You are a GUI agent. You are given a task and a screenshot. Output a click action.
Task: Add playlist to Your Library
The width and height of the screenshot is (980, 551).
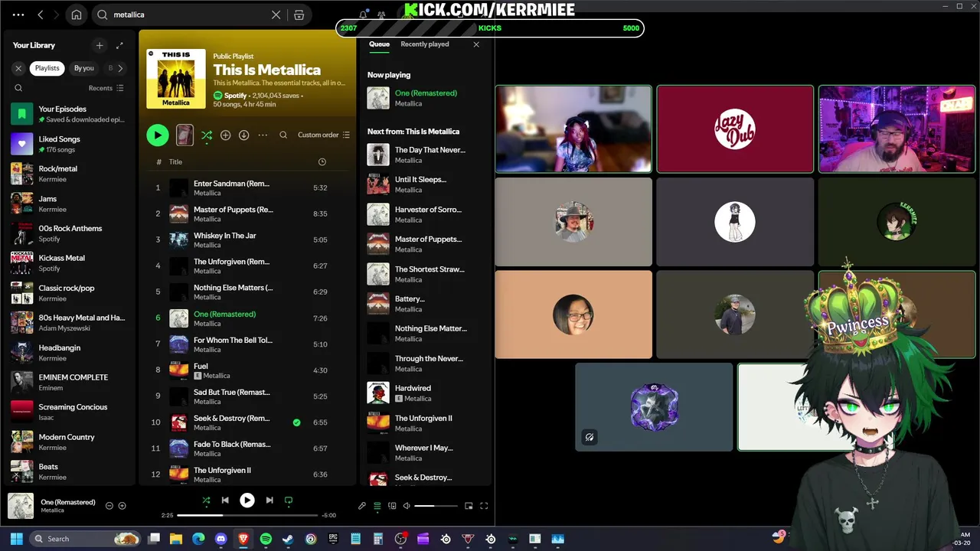(x=225, y=135)
